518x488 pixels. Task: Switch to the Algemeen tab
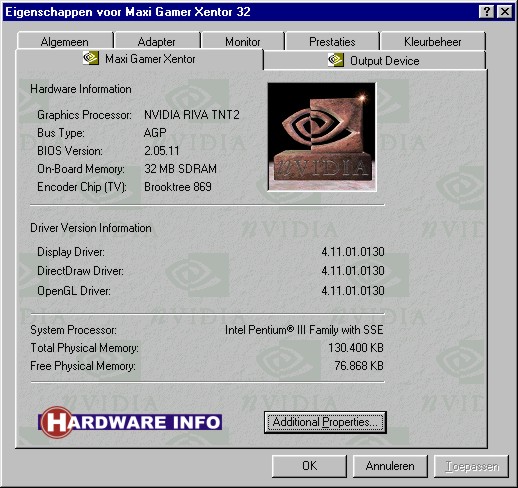tap(65, 42)
